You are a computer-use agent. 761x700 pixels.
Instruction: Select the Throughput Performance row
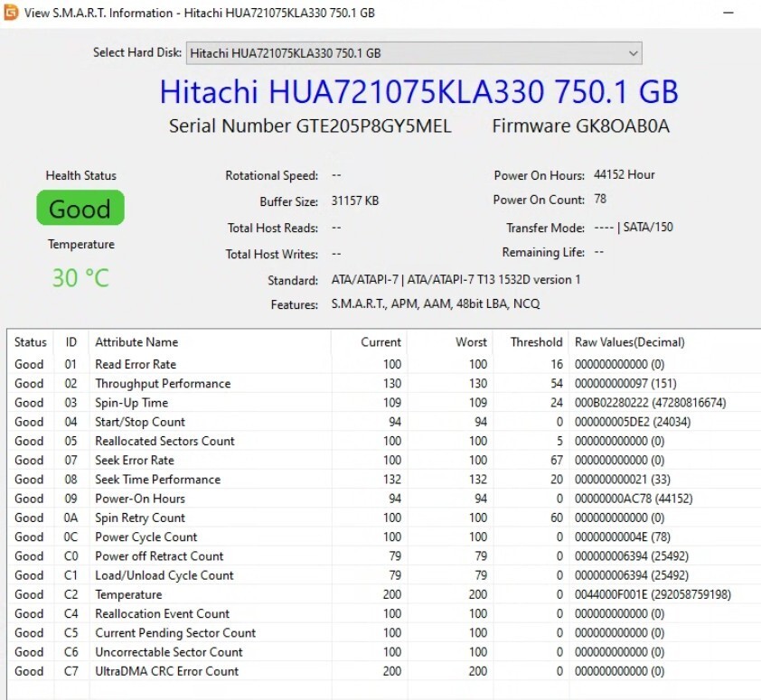[384, 383]
